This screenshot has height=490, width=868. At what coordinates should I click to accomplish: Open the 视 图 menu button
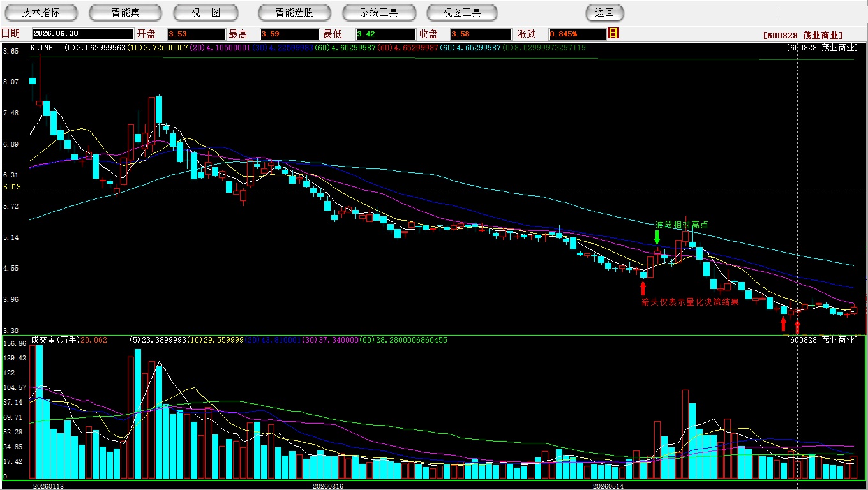click(206, 12)
